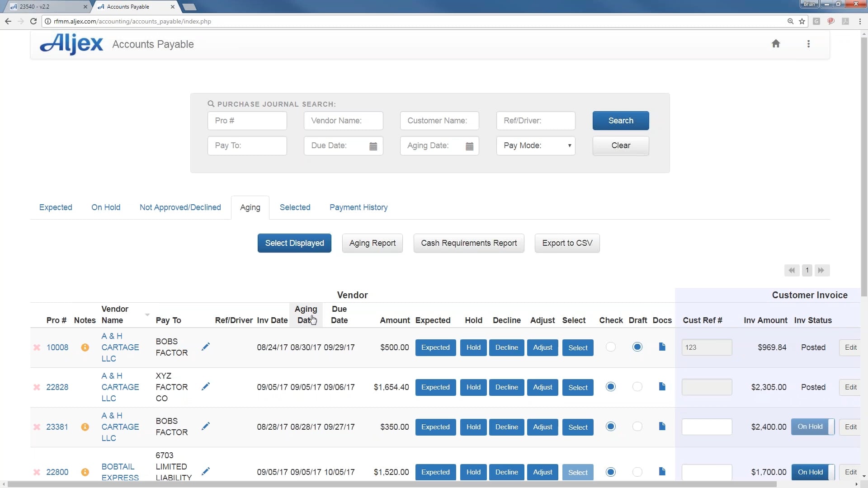Click the home icon in the header
This screenshot has height=488, width=868.
coord(776,44)
